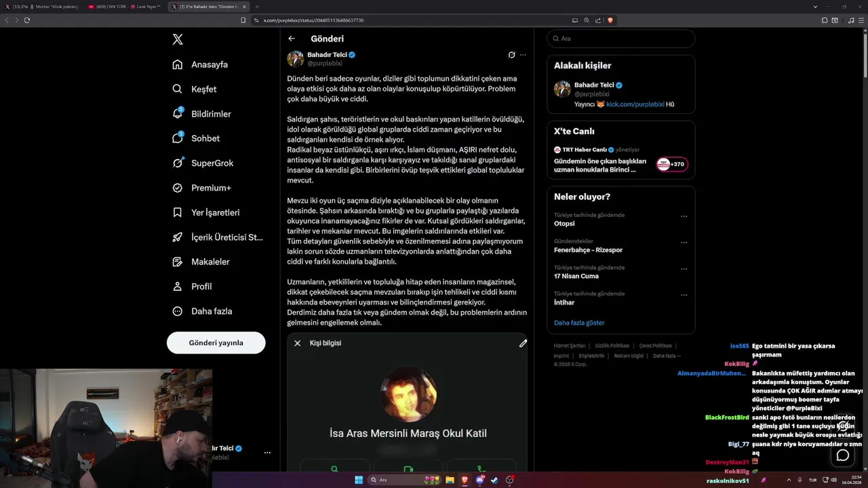
Task: Click the browser back arrow
Action: (x=7, y=20)
